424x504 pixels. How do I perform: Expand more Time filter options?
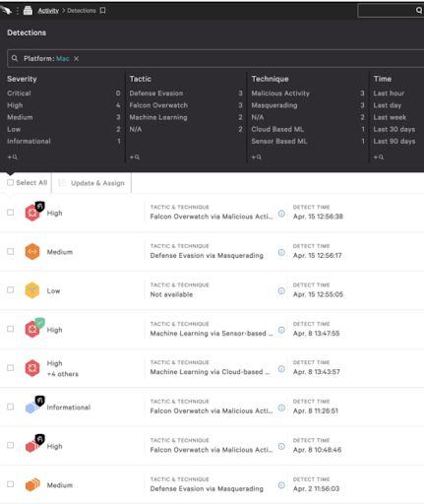[379, 157]
